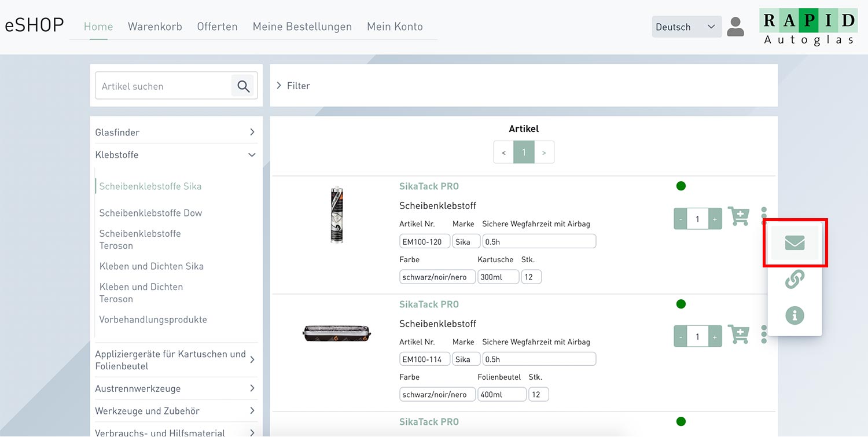Decrease quantity for EM100-120
The height and width of the screenshot is (437, 868).
coord(681,219)
